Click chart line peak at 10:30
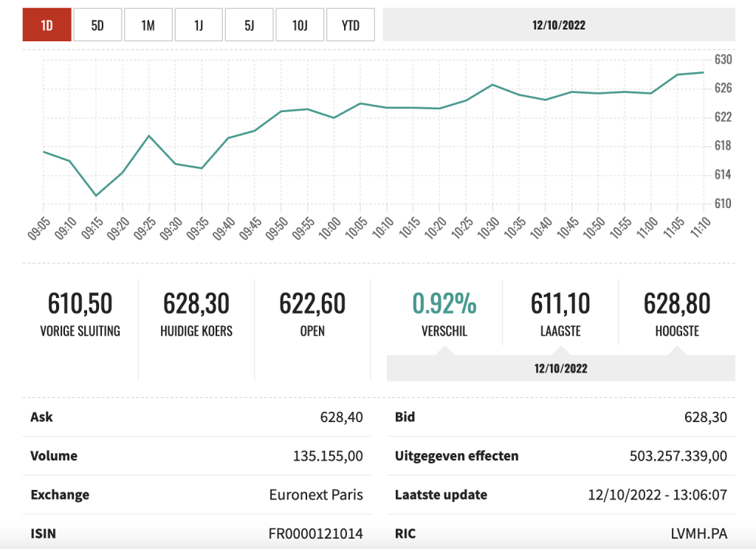Viewport: 756px width, 549px height. [492, 85]
